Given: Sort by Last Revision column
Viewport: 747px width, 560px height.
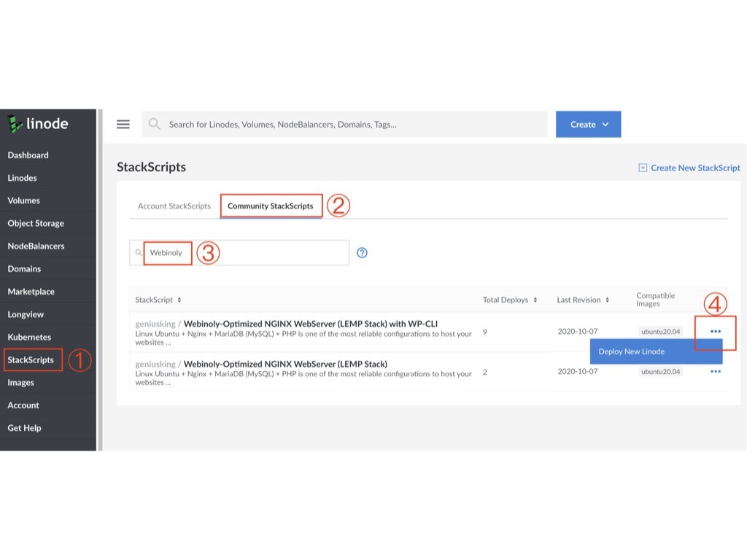Looking at the screenshot, I should pos(583,300).
